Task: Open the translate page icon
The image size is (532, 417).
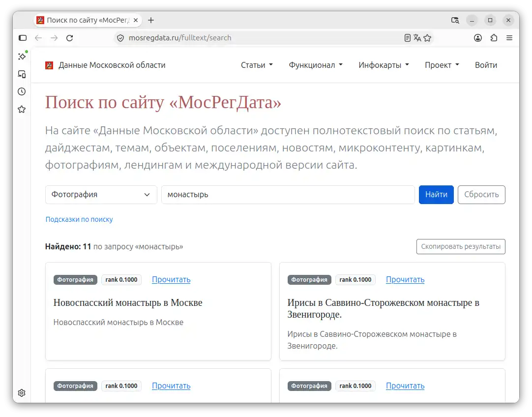Action: point(417,38)
